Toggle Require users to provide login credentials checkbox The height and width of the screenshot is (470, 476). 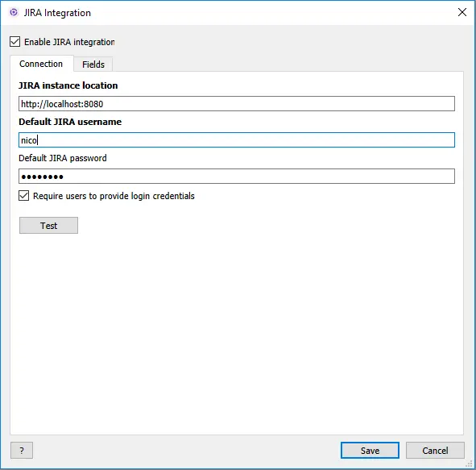[23, 196]
